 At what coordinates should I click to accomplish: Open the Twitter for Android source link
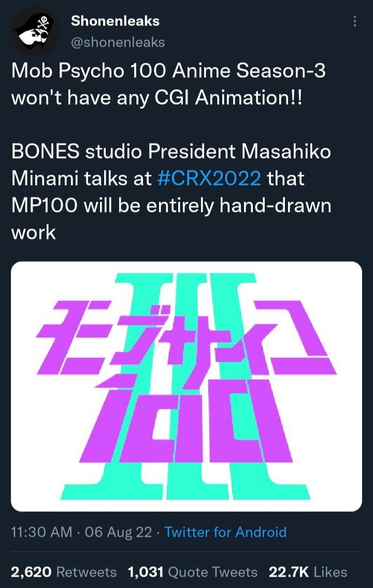225,532
